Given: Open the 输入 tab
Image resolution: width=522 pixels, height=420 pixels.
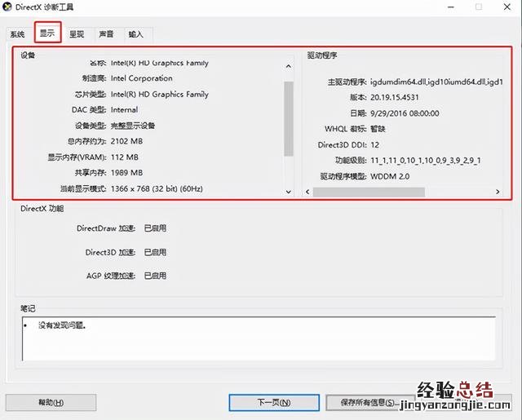Looking at the screenshot, I should pyautogui.click(x=136, y=34).
